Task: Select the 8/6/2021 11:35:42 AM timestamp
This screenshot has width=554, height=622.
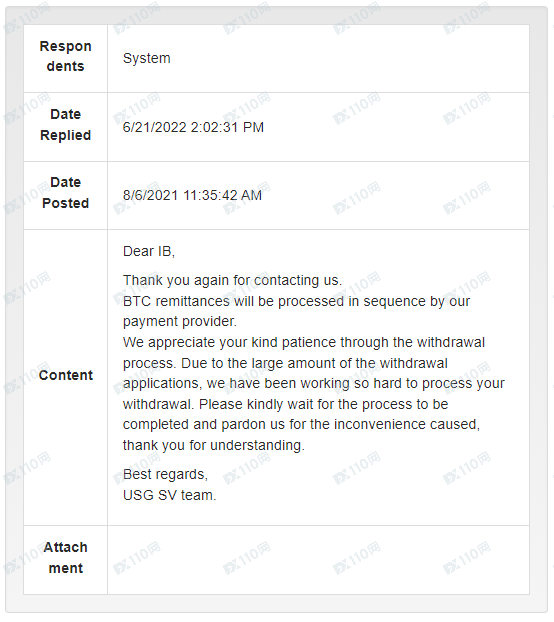Action: (192, 195)
